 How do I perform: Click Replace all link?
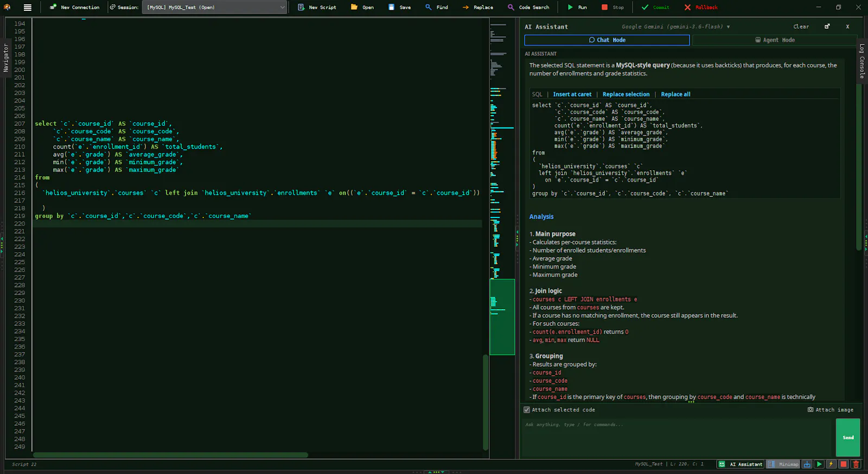pos(675,94)
